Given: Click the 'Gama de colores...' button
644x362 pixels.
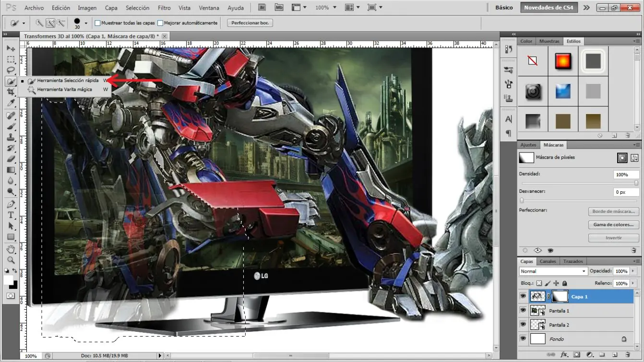Looking at the screenshot, I should pos(614,225).
